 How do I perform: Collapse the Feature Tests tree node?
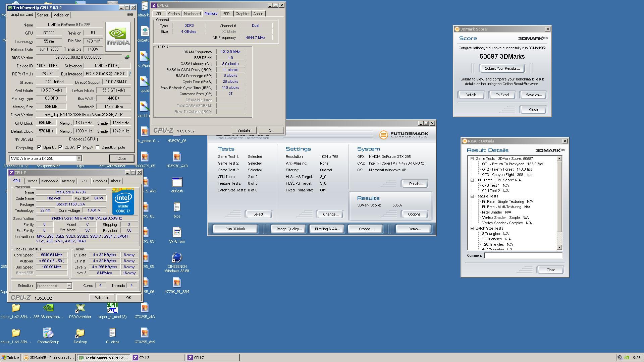coord(472,196)
